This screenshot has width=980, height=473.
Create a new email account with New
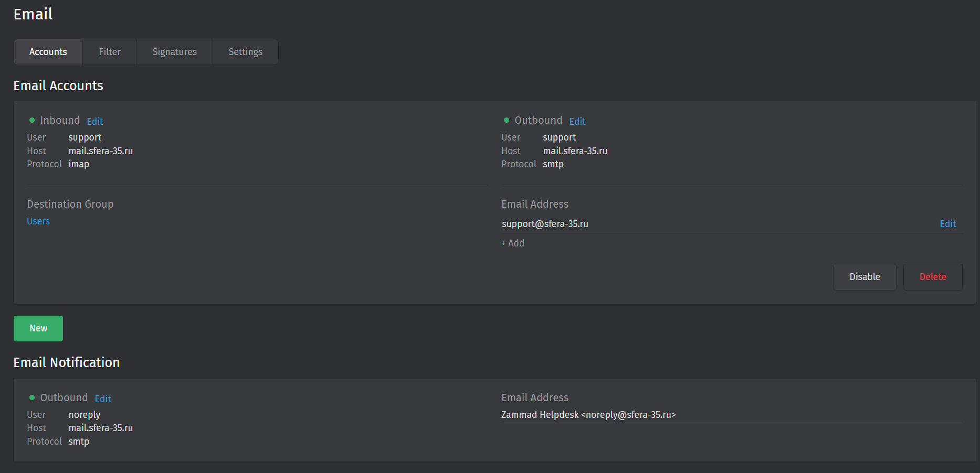(x=38, y=328)
